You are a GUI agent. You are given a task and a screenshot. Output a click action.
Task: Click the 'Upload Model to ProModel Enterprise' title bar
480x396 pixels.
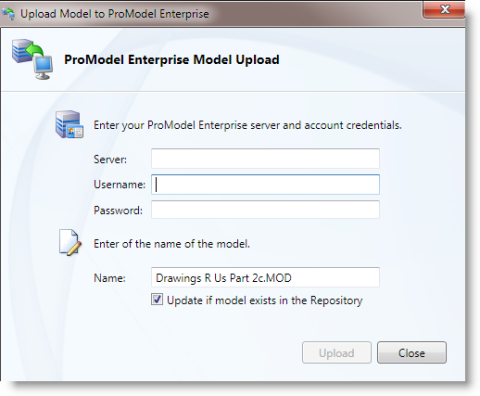click(115, 14)
